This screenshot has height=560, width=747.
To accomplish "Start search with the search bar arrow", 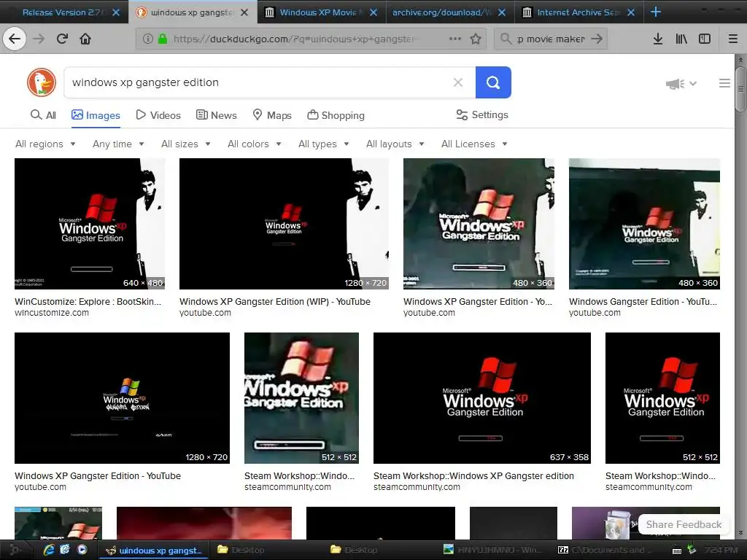I will click(x=597, y=39).
